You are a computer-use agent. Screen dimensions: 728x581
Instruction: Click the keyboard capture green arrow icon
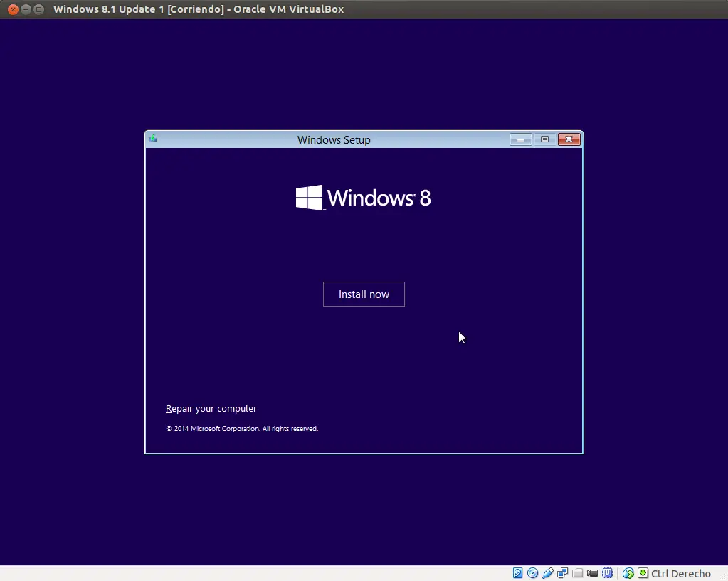(x=643, y=573)
